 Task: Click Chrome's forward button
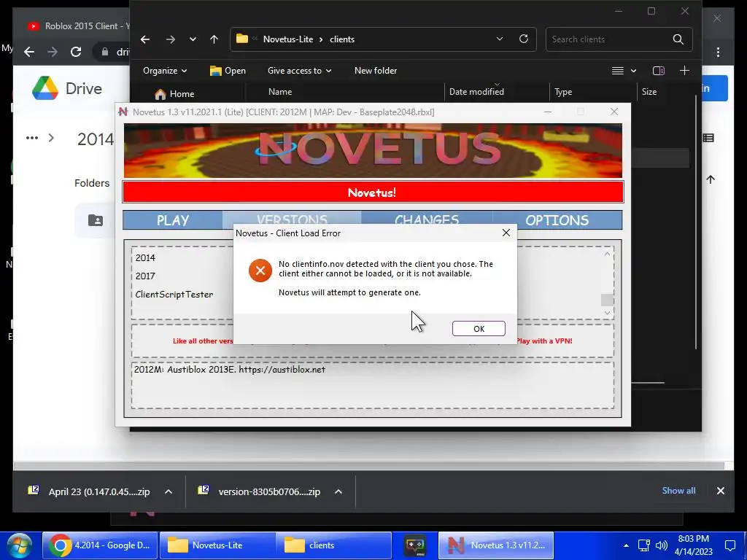click(x=53, y=52)
